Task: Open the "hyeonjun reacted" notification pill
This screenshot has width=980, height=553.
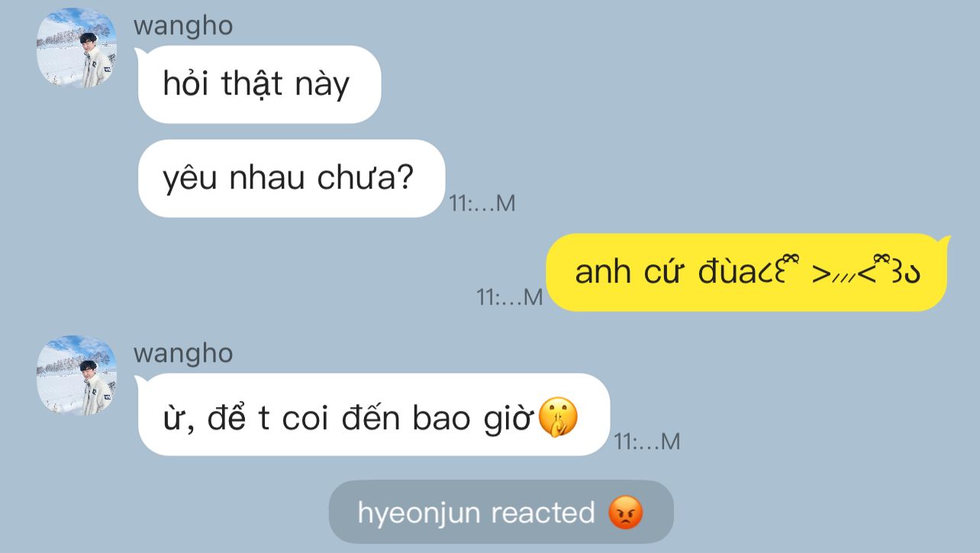Action: point(501,512)
